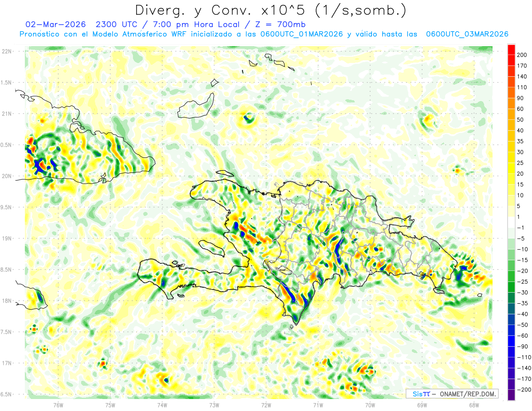Viewport: 532px width, 411px height.
Task: Click the '69W' longitude label
Action: point(422,405)
